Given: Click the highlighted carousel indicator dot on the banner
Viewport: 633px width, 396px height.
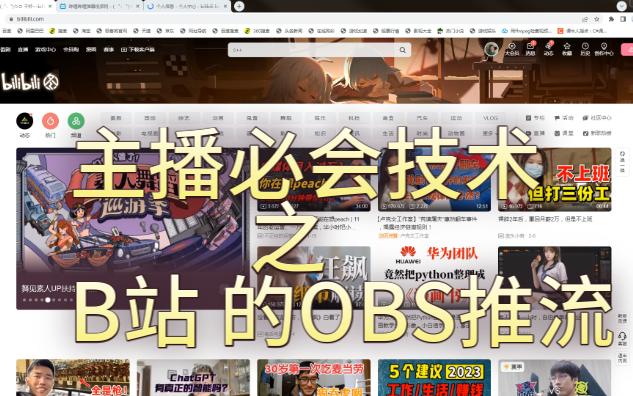Looking at the screenshot, I should (x=48, y=300).
